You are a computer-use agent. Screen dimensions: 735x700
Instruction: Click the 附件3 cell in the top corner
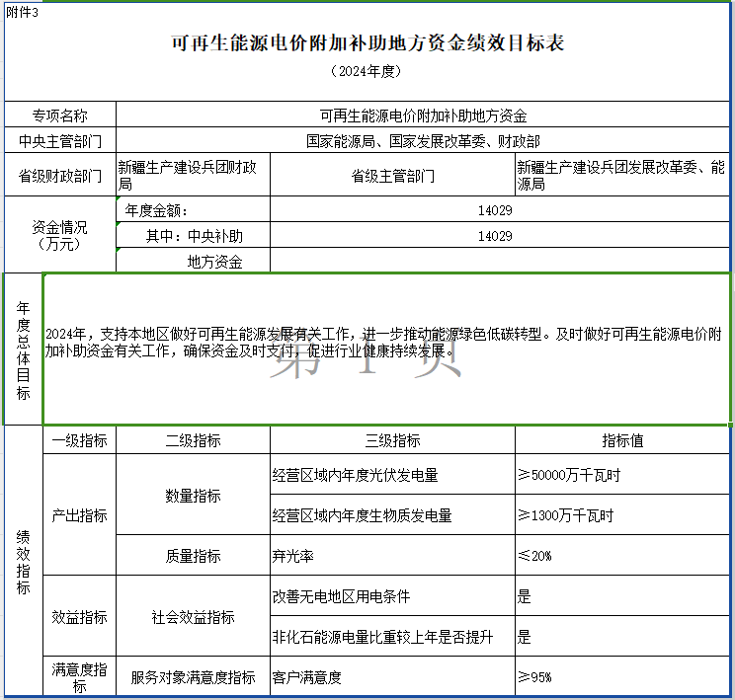click(x=23, y=11)
